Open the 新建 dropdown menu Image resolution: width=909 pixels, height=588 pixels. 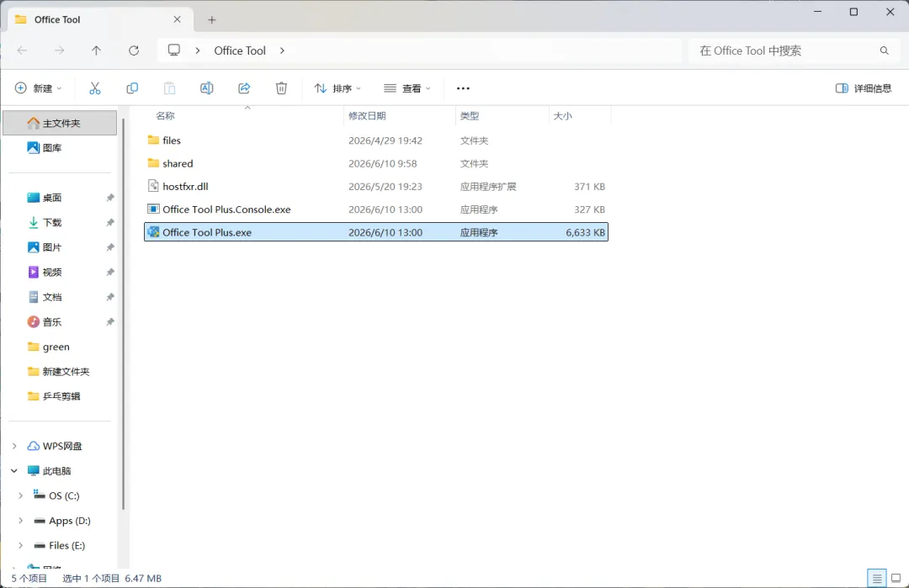(x=38, y=88)
